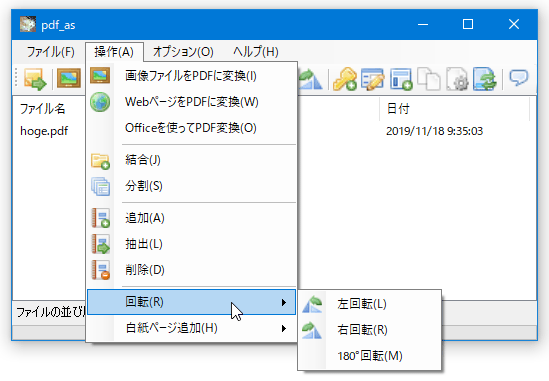Image resolution: width=549 pixels, height=381 pixels.
Task: Close the pdf_as window
Action: tap(514, 25)
